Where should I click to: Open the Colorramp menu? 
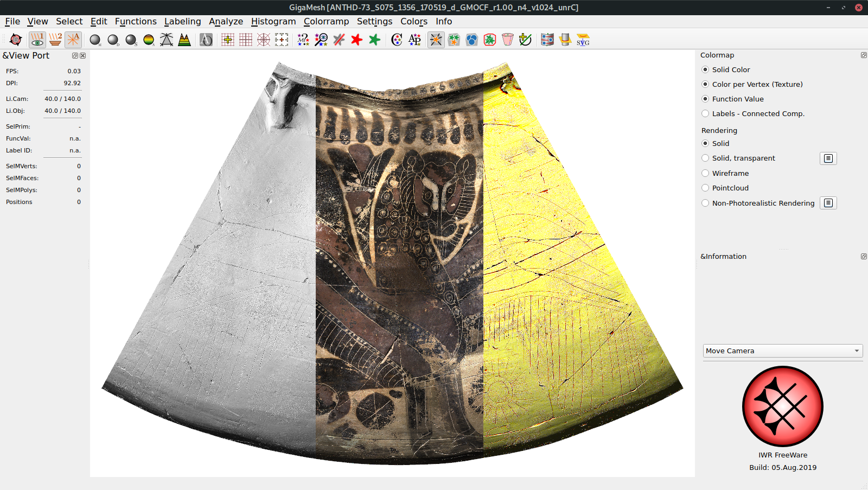tap(326, 21)
